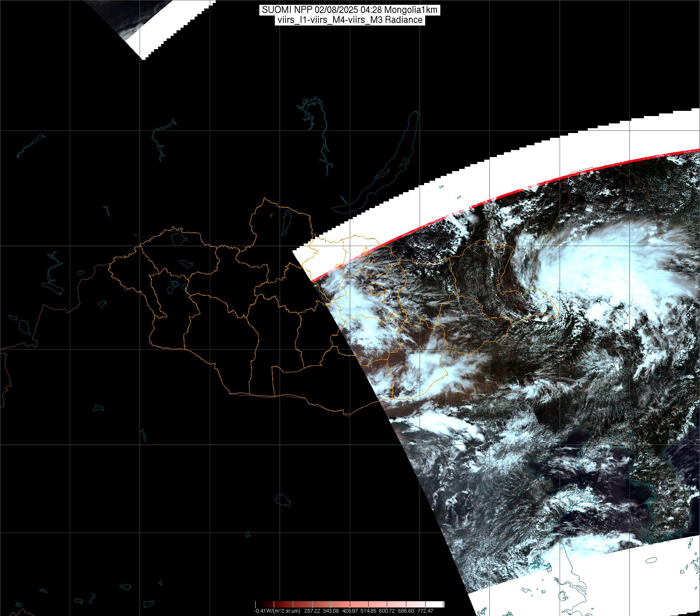
Task: Click the -0.41 W/(m^2.sr.um) units label
Action: (x=277, y=611)
